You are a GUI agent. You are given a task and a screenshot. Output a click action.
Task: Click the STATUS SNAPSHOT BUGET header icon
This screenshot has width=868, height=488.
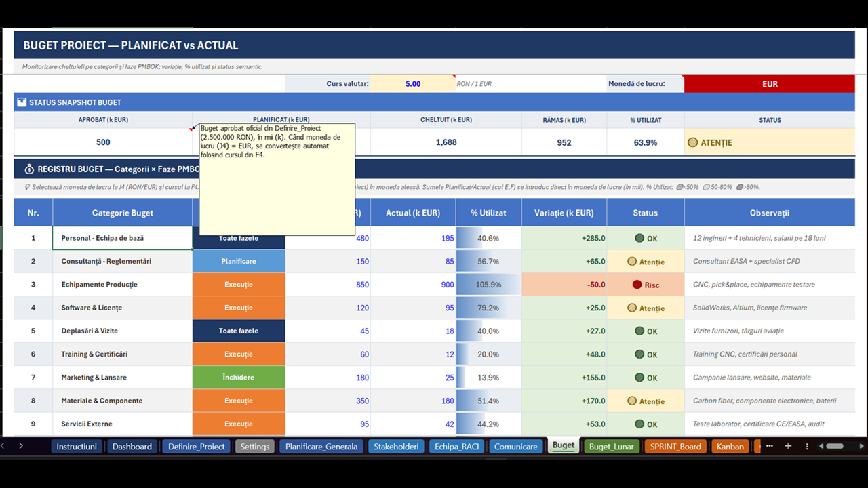point(22,102)
